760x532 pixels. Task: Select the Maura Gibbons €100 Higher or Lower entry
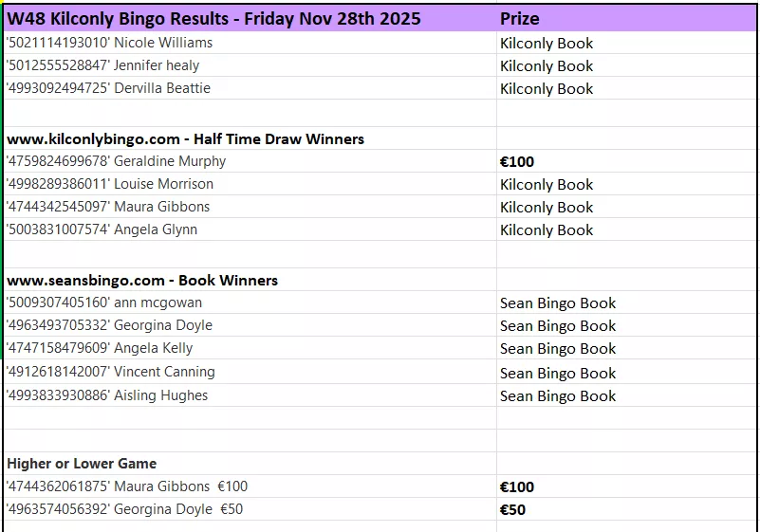click(127, 486)
